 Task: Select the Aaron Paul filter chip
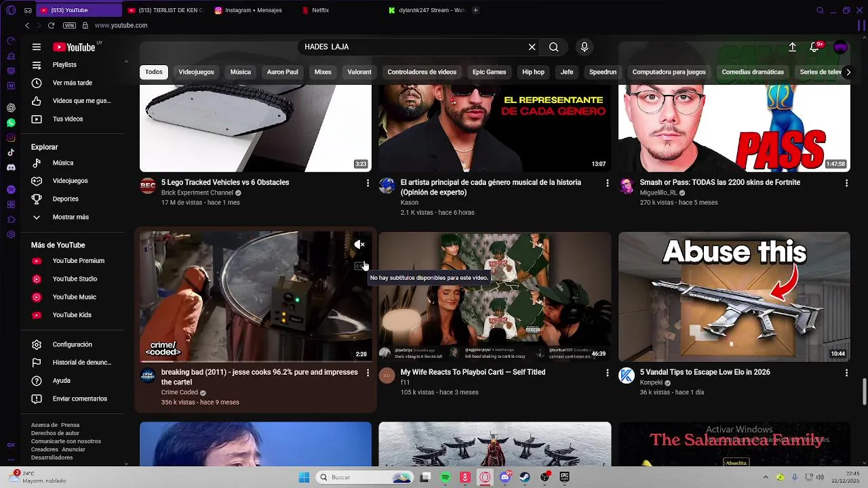tap(282, 72)
